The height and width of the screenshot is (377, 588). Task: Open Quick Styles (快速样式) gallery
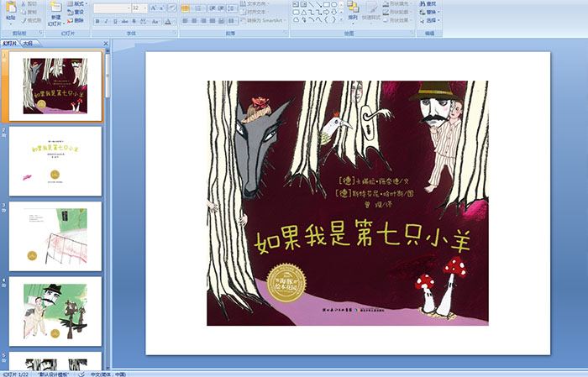click(371, 12)
